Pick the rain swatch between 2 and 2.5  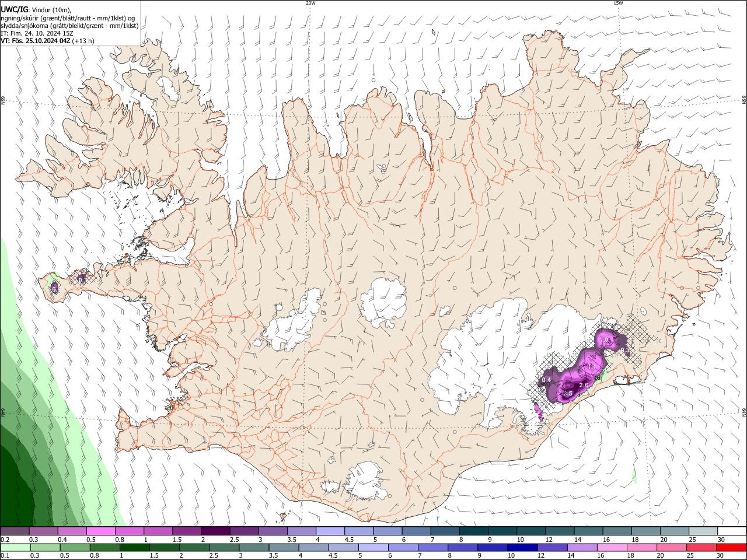coord(194,548)
